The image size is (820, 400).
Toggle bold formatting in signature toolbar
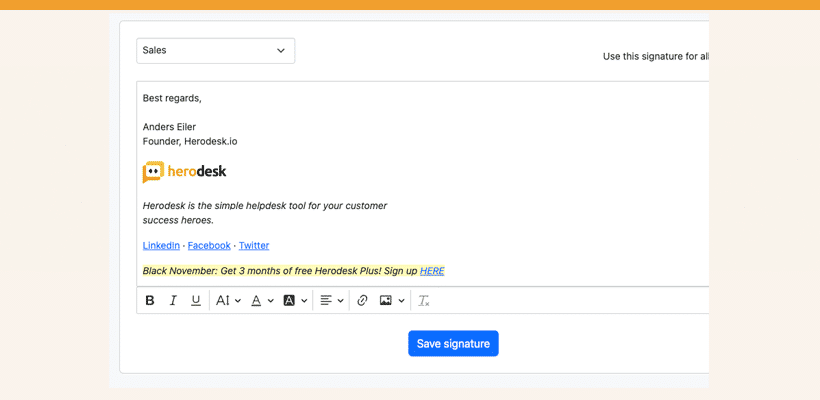150,301
